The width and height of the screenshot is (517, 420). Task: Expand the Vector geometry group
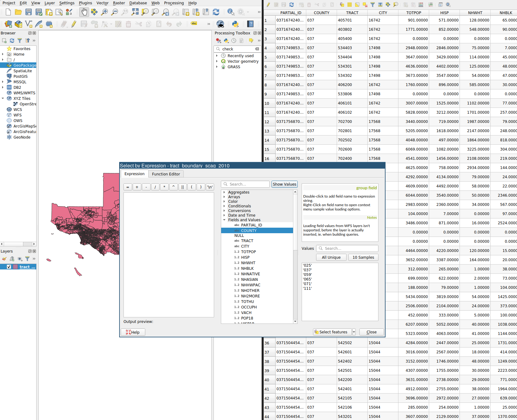[217, 61]
